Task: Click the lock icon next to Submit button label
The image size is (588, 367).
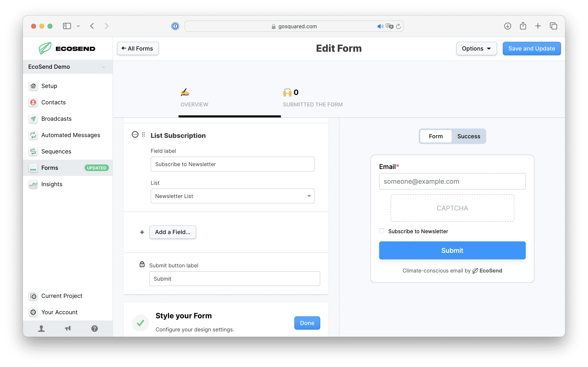Action: [x=142, y=264]
